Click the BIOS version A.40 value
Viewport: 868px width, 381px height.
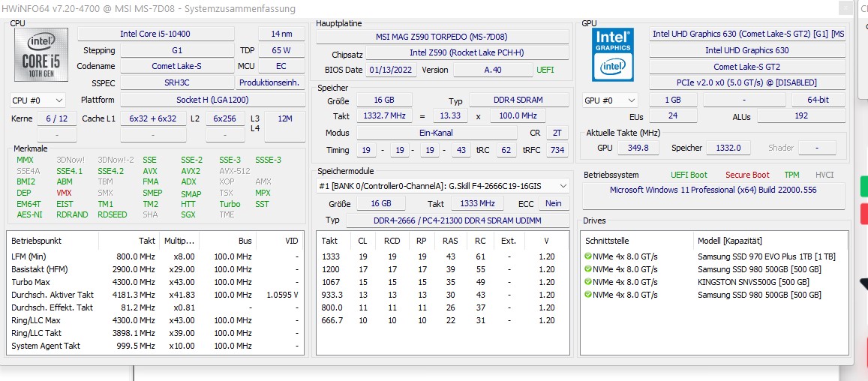coord(493,70)
